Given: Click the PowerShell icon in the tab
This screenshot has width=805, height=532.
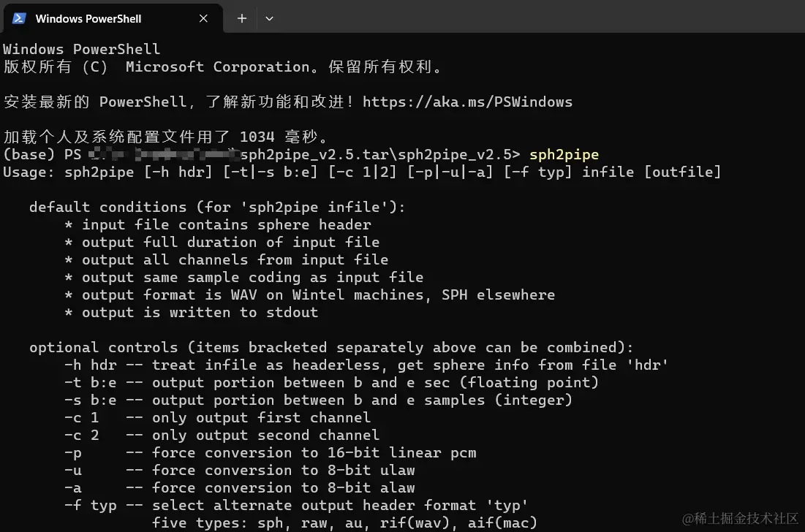Looking at the screenshot, I should [20, 18].
